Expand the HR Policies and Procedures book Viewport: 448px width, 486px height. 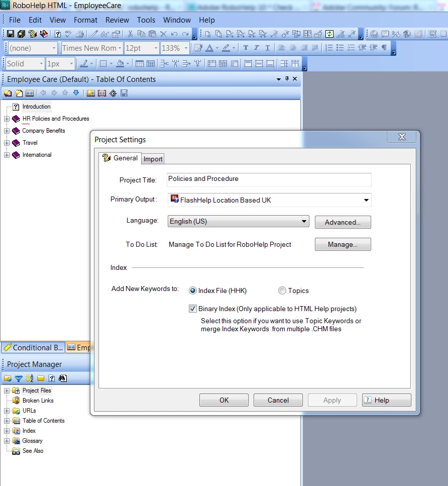point(7,119)
